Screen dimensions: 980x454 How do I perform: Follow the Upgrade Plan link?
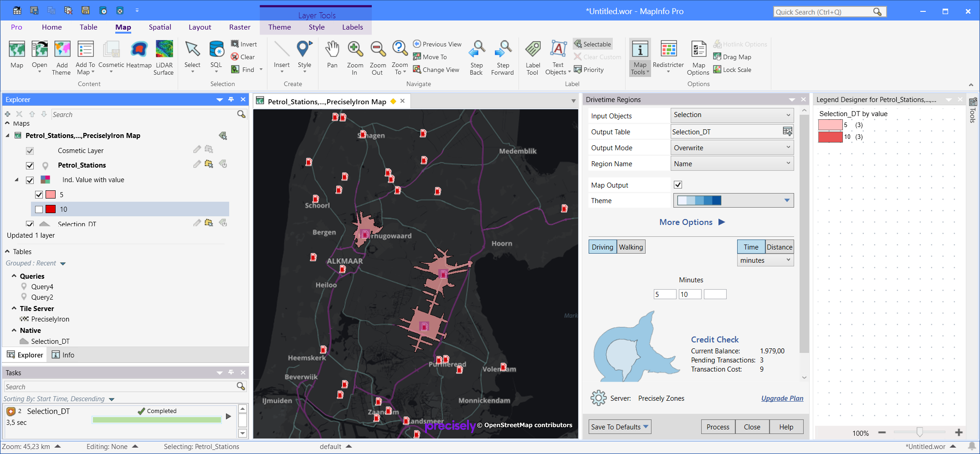click(782, 398)
